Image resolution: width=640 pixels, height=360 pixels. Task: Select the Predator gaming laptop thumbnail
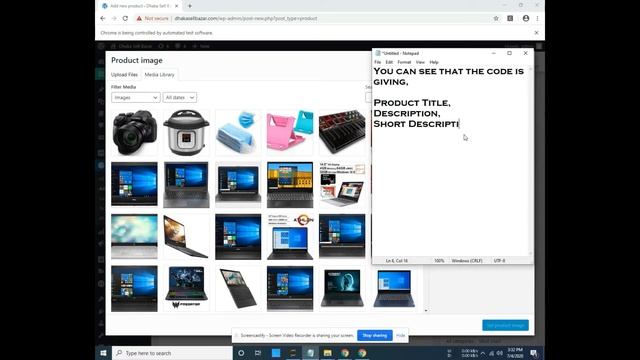[186, 289]
